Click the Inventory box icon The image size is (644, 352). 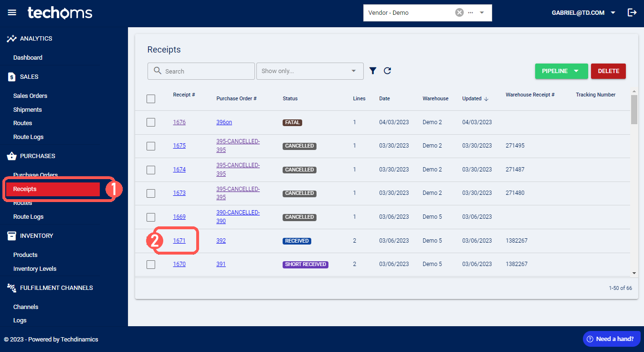12,236
